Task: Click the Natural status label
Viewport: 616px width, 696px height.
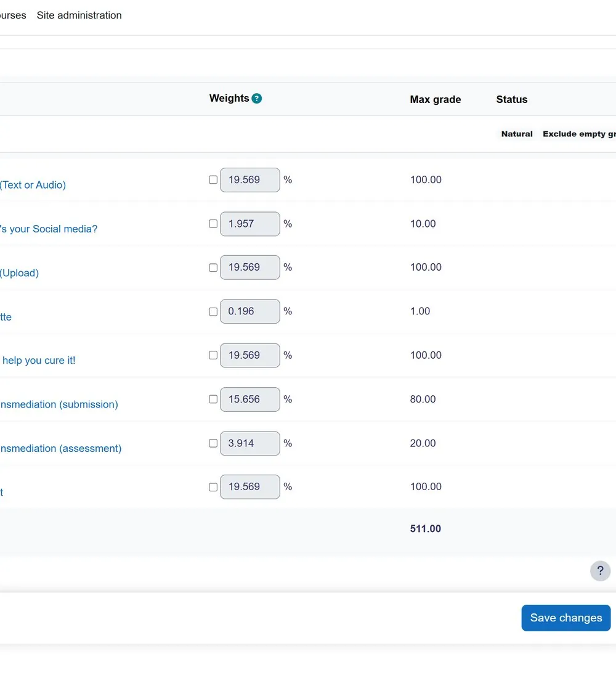Action: click(x=517, y=134)
